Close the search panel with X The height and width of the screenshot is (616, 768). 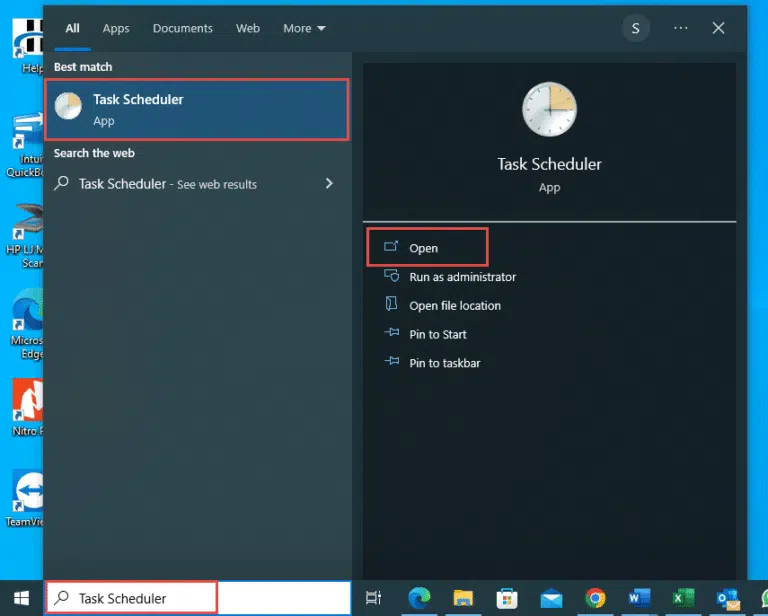coord(719,28)
